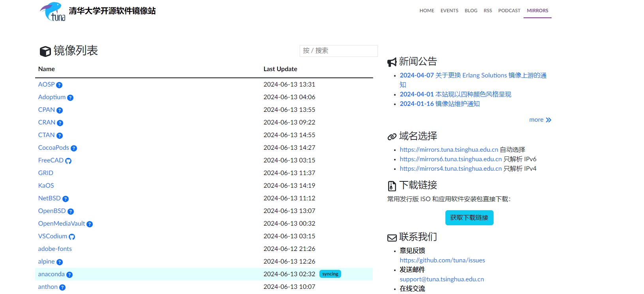Open the CocoaPods mirror link
644x294 pixels.
[x=54, y=147]
